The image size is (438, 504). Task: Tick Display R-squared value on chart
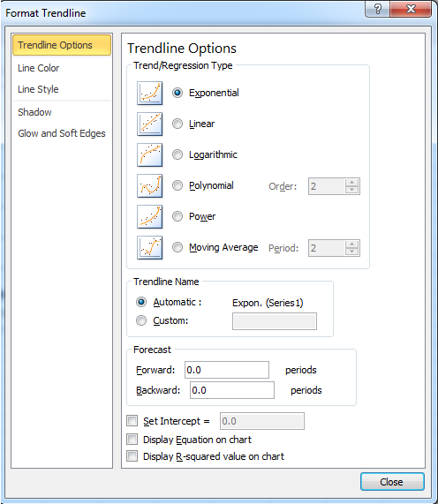coord(132,456)
